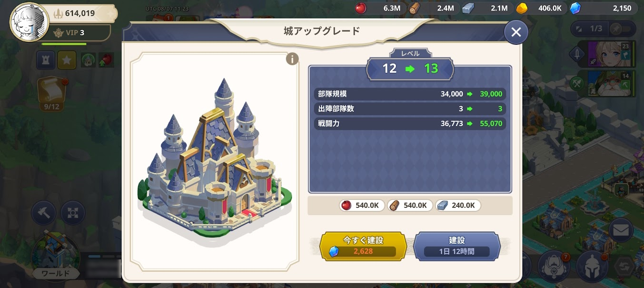644x288 pixels.
Task: Tap the food cost 540.0K chip
Action: [362, 205]
